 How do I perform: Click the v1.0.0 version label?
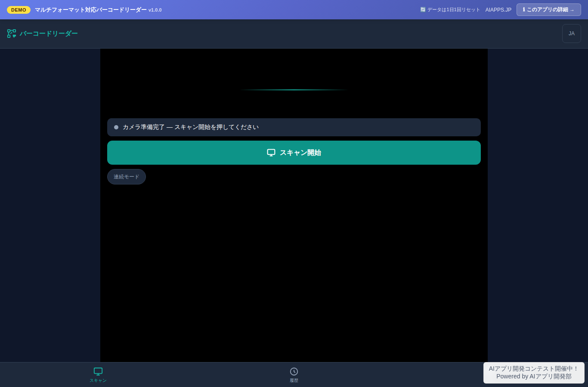point(155,10)
